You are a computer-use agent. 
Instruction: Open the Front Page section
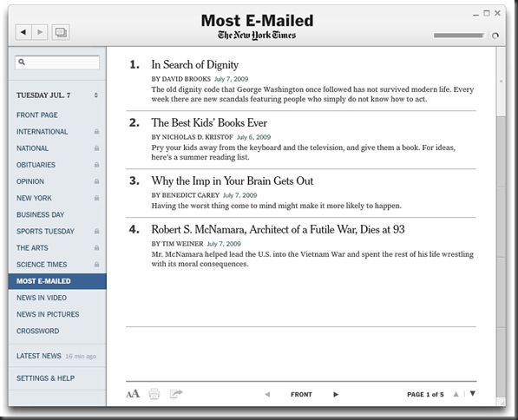tap(37, 115)
